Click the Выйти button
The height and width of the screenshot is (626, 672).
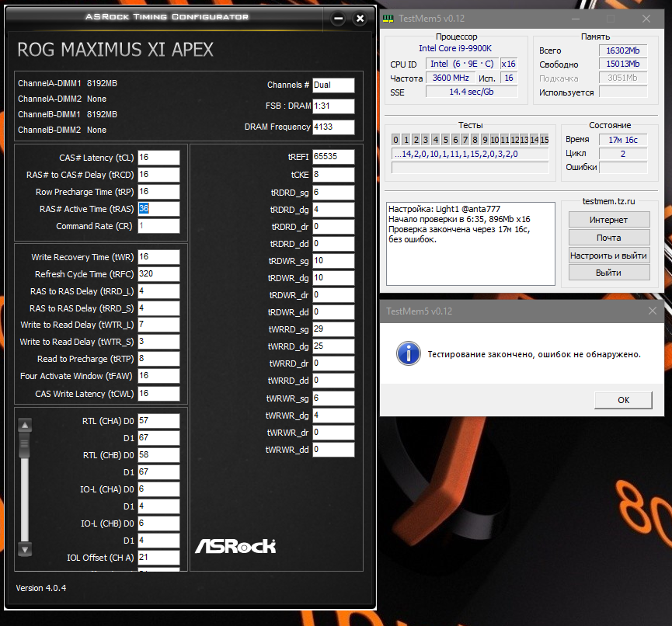tap(608, 273)
